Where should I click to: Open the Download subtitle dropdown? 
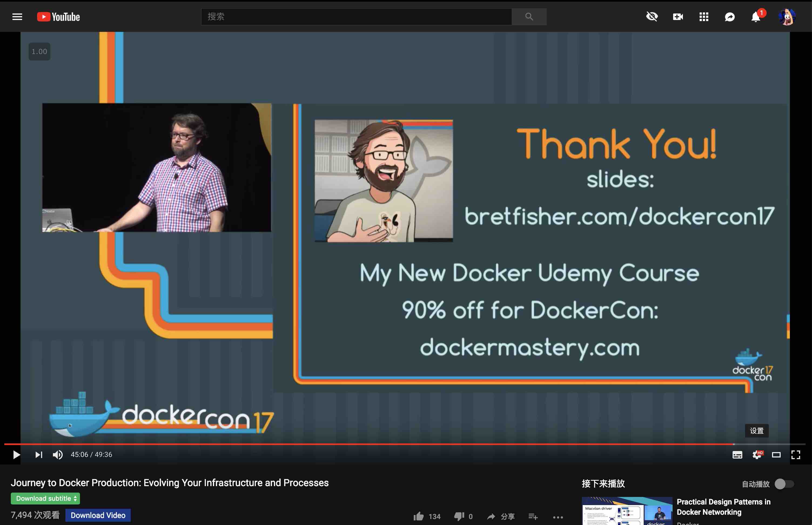click(45, 498)
